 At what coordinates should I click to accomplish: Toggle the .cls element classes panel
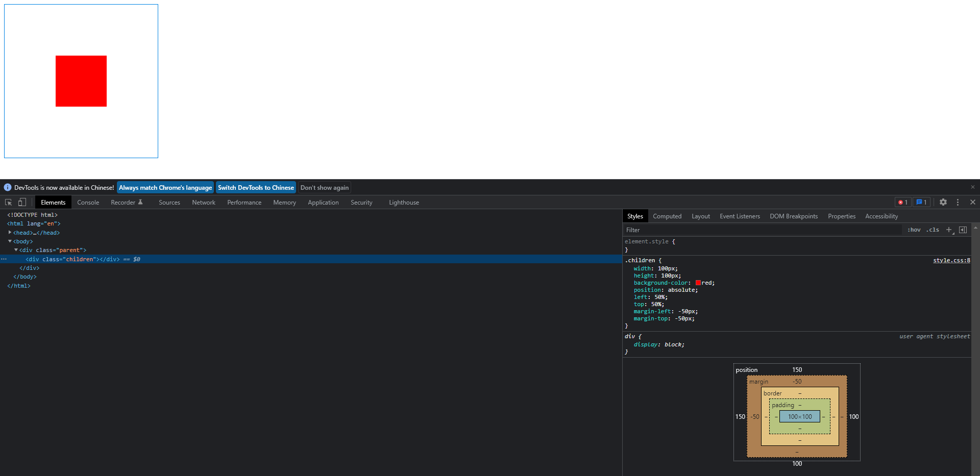933,230
